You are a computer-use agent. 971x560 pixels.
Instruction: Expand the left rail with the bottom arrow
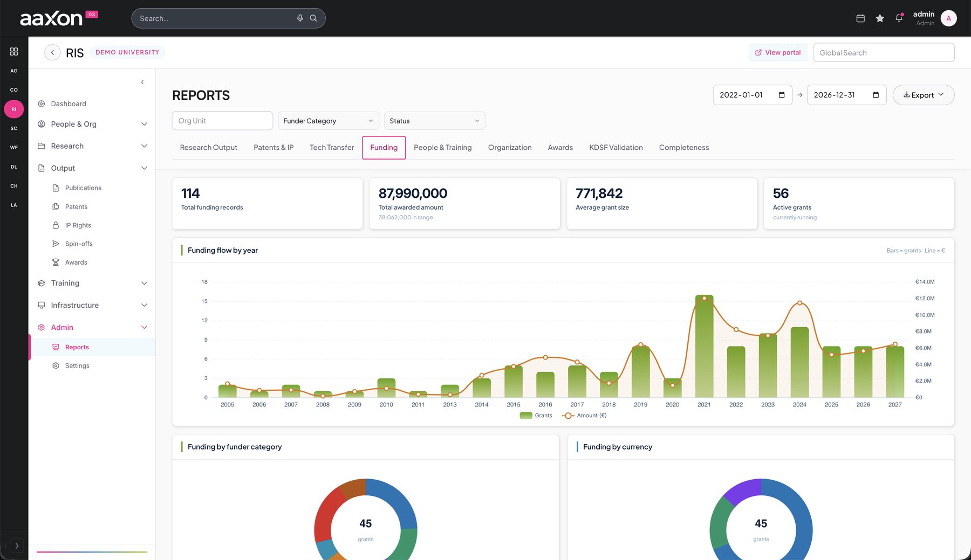pyautogui.click(x=17, y=545)
